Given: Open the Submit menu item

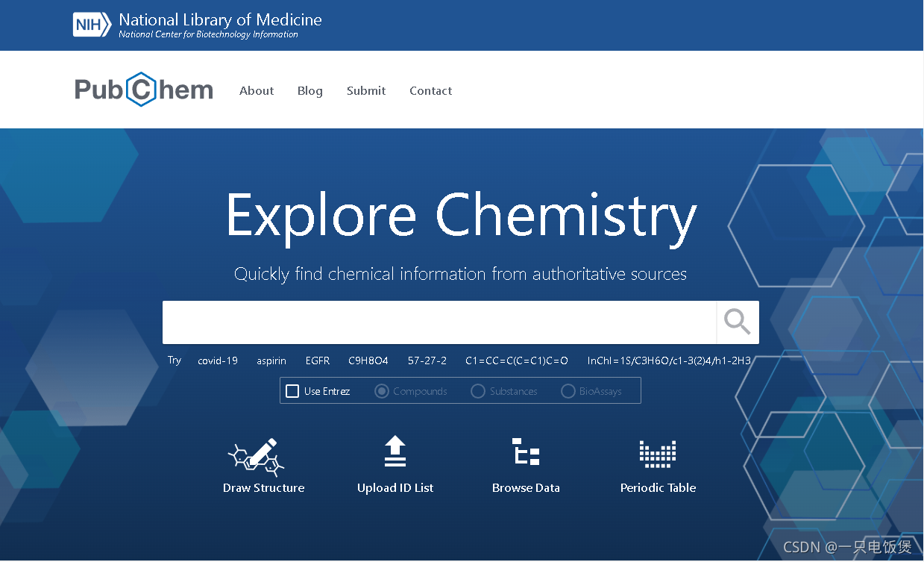Looking at the screenshot, I should 366,90.
